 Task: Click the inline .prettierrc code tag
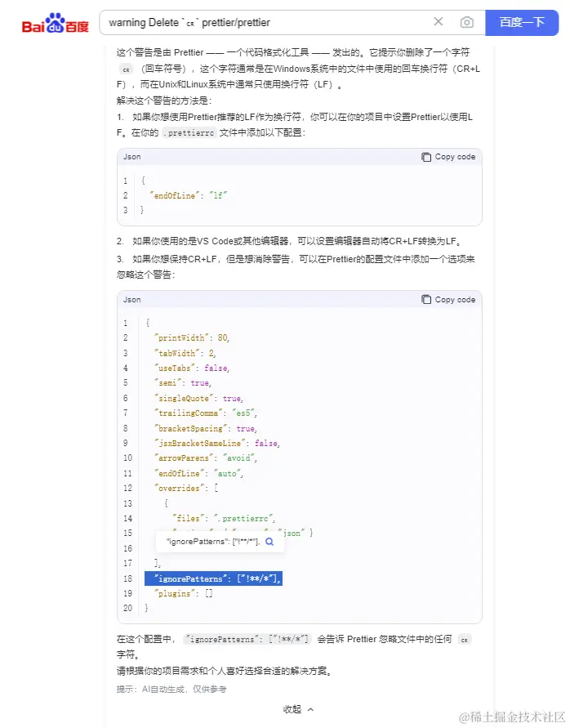pyautogui.click(x=189, y=133)
